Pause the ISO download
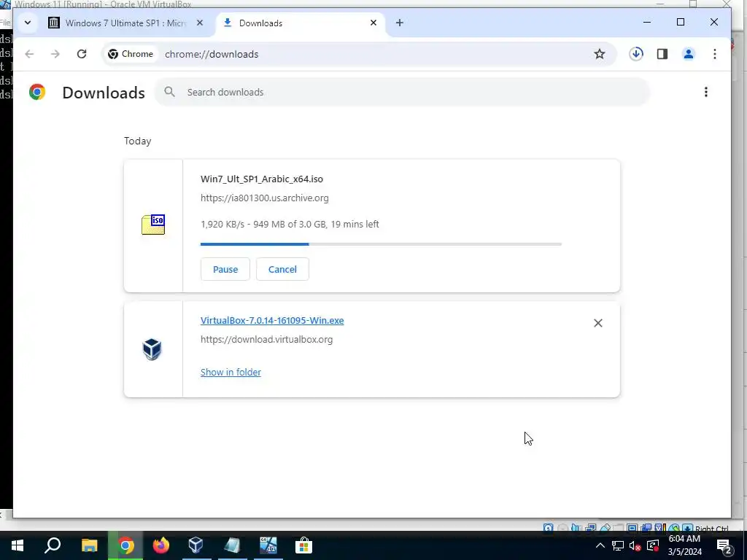 click(225, 269)
